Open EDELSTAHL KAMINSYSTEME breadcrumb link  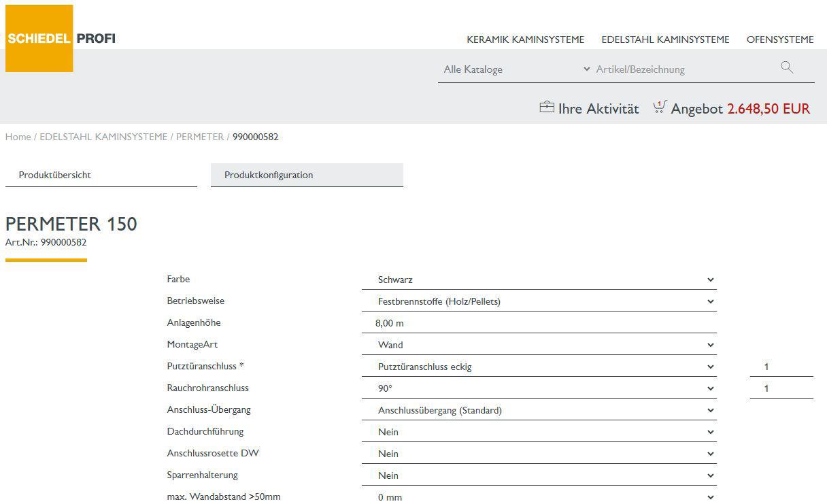click(x=103, y=137)
